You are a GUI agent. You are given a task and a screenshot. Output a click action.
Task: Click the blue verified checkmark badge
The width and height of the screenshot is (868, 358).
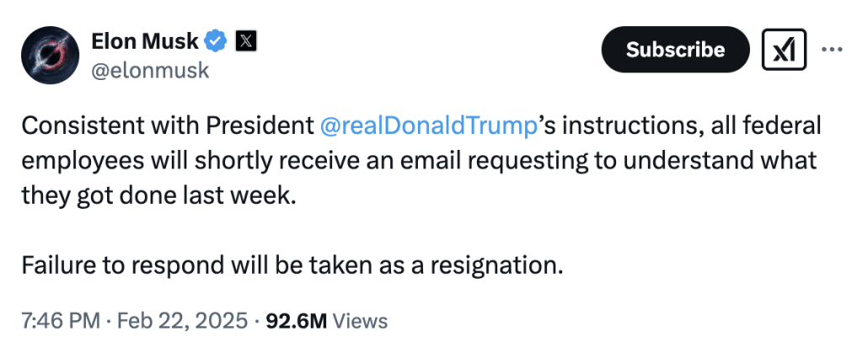[217, 40]
